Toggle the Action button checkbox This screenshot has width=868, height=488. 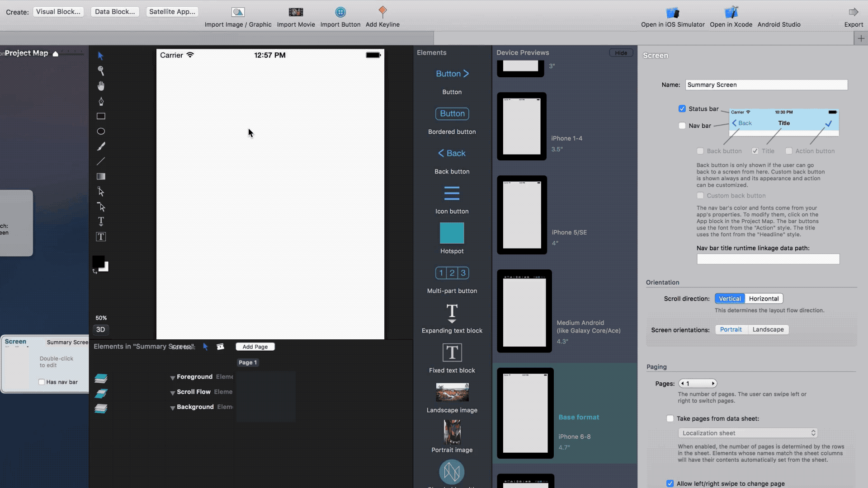789,151
